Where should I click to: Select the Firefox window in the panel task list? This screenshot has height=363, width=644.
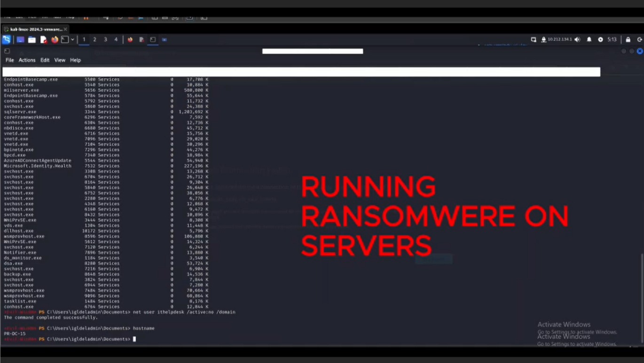click(130, 40)
